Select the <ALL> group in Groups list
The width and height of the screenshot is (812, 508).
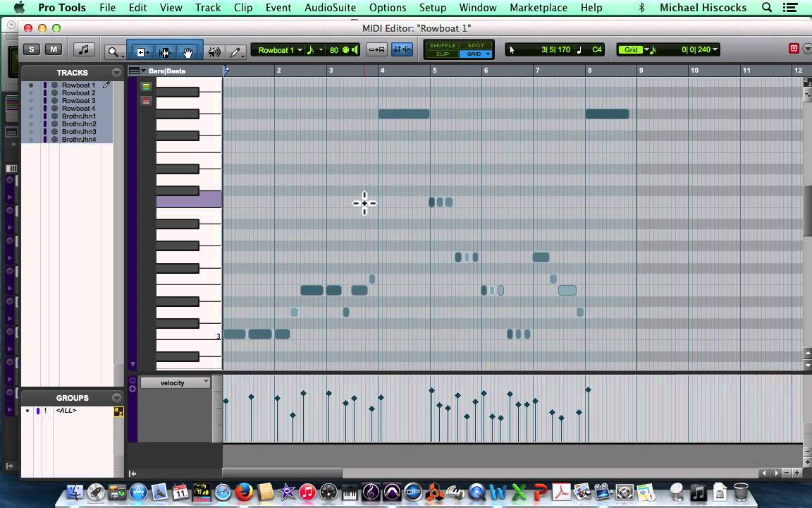point(66,411)
